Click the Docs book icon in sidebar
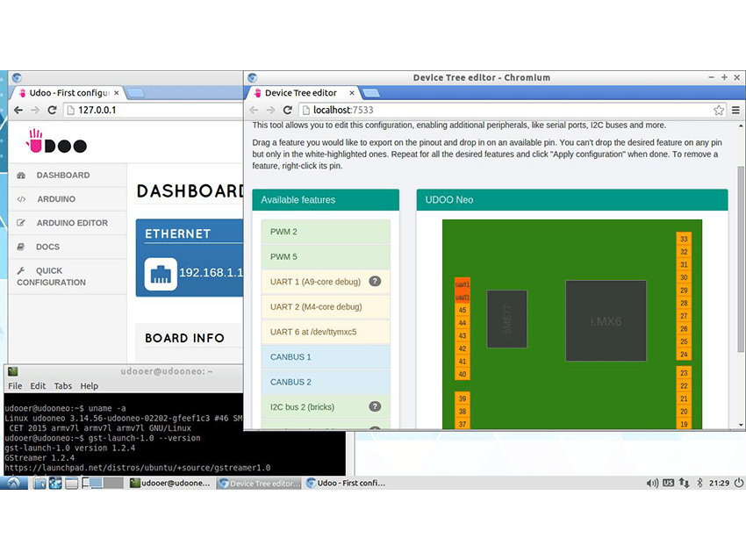 point(21,247)
